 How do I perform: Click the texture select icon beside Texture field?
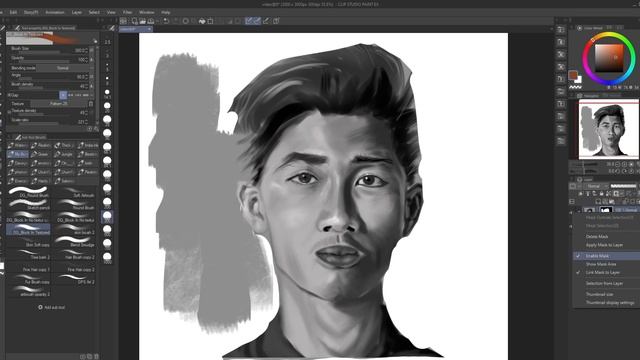point(91,104)
